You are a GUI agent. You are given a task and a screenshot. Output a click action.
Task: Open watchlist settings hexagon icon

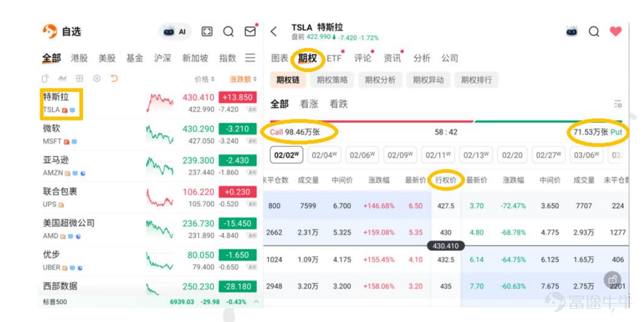click(x=97, y=79)
